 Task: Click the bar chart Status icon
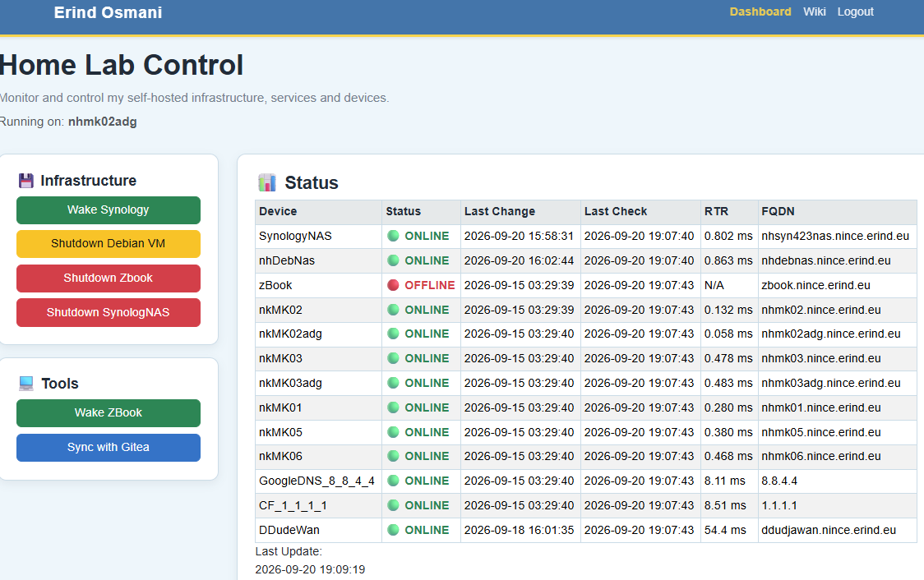[x=267, y=182]
